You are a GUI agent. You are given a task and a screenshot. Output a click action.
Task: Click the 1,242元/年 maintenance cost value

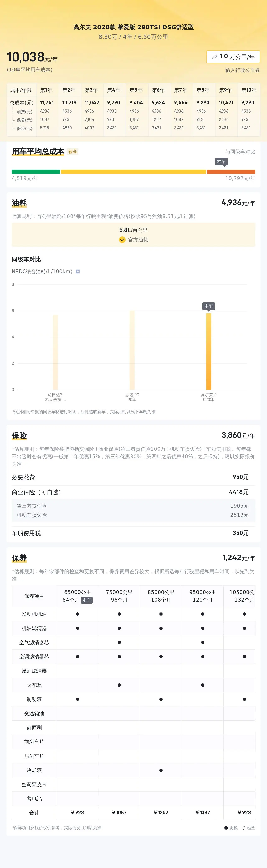tap(238, 558)
